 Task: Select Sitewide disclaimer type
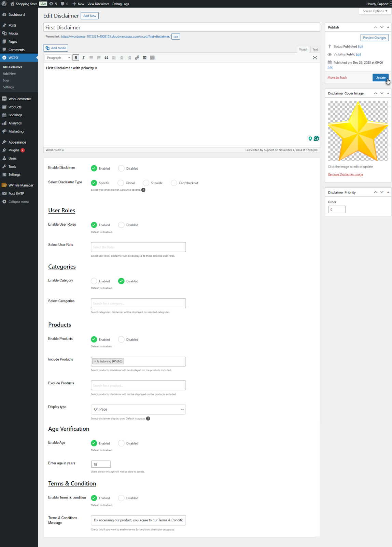click(x=146, y=183)
